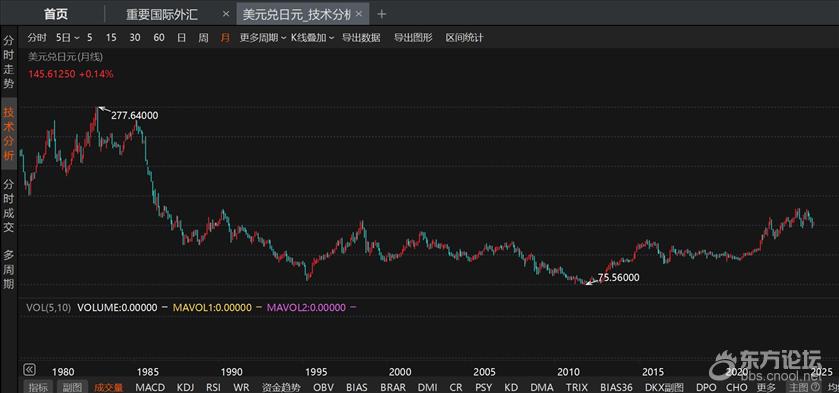Open the K线叠加 overlay dropdown

coord(312,37)
